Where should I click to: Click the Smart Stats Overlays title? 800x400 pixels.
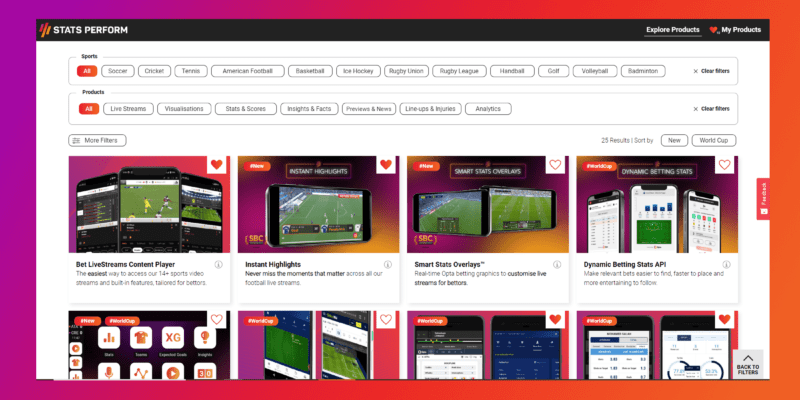coord(449,265)
